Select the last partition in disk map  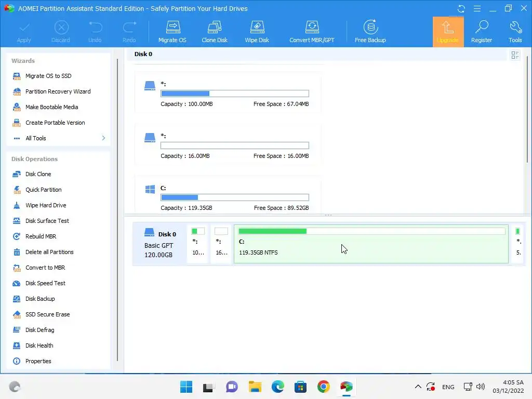point(518,244)
